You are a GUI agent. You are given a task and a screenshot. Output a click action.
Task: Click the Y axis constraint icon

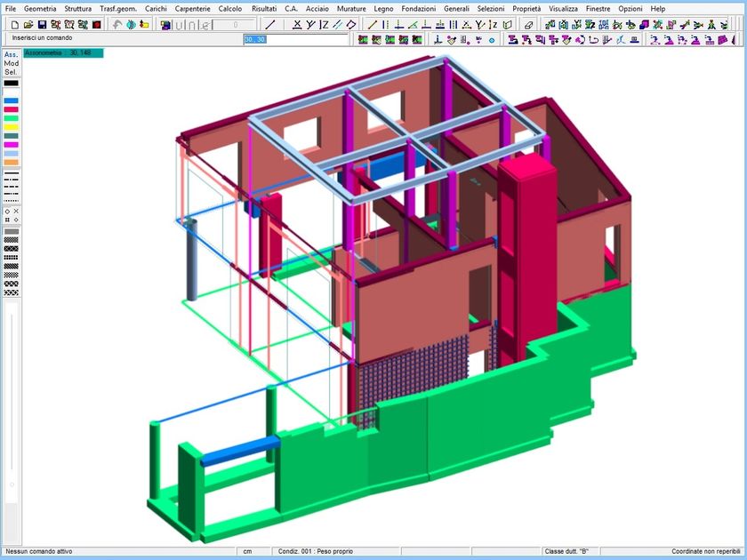click(x=310, y=25)
